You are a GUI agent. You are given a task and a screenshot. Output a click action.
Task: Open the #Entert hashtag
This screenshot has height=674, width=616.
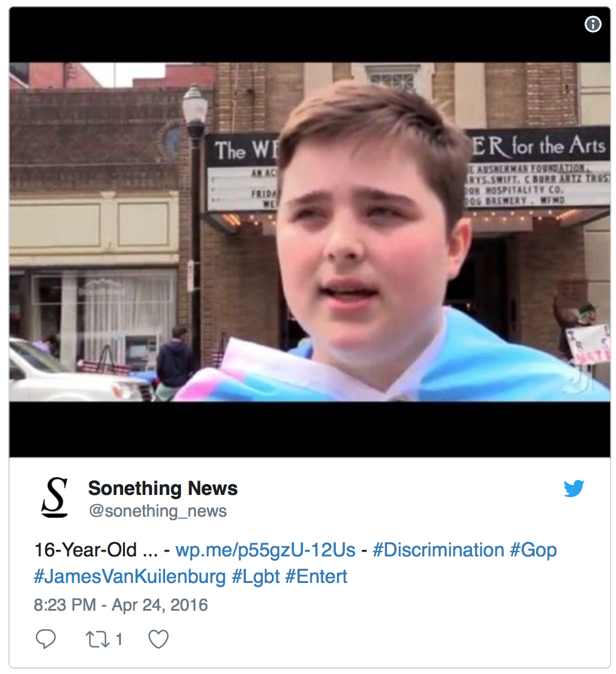click(x=316, y=576)
